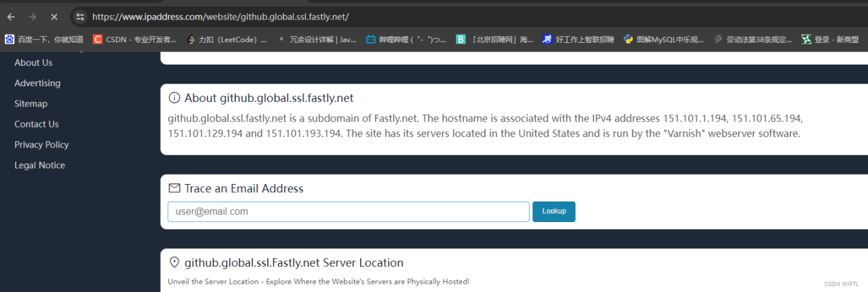
Task: Navigate to Sitemap in sidebar
Action: [31, 103]
